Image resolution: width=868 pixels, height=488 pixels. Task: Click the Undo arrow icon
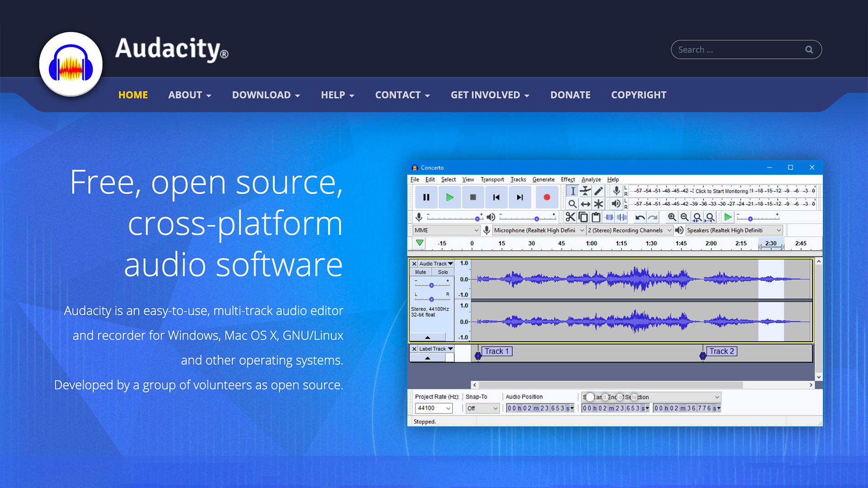[x=640, y=217]
